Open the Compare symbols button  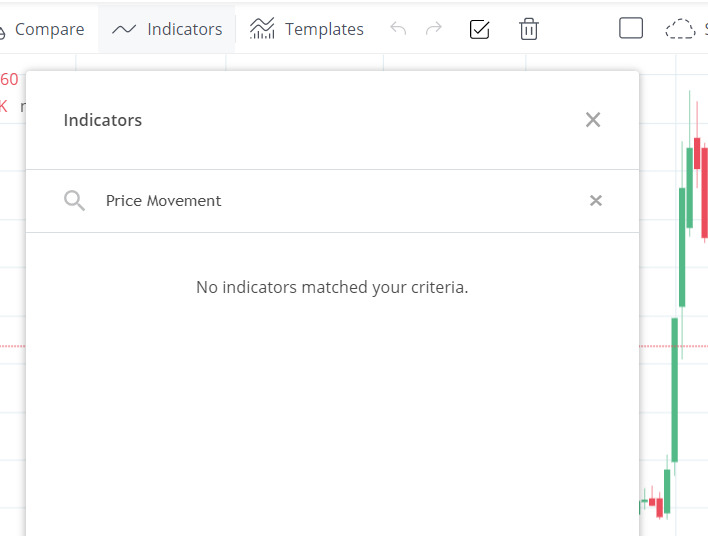pos(42,29)
